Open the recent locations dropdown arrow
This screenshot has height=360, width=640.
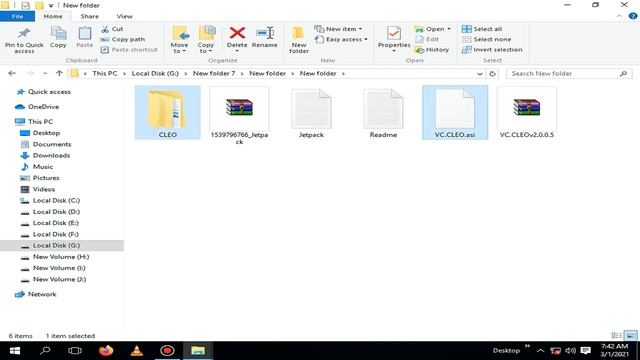pos(45,73)
